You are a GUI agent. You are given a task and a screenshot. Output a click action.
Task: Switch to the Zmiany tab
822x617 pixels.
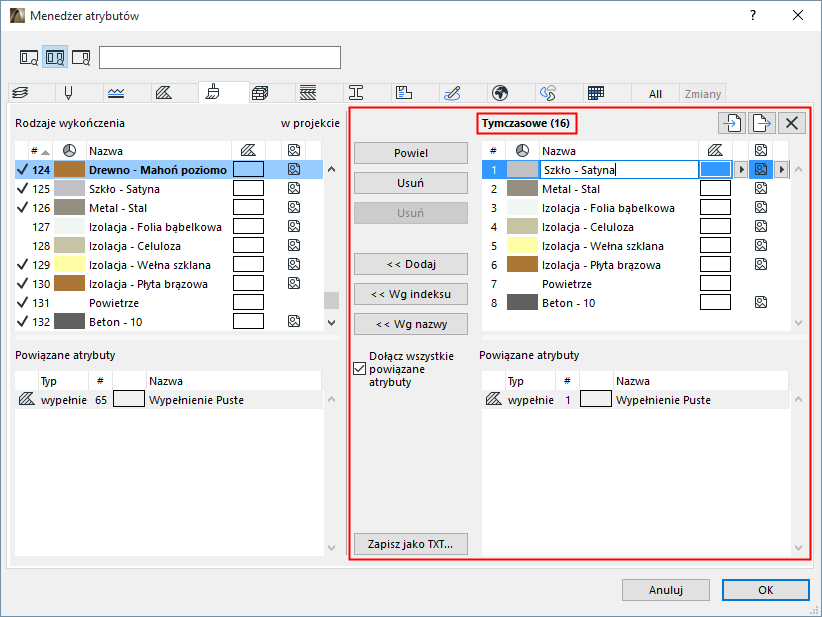point(702,94)
